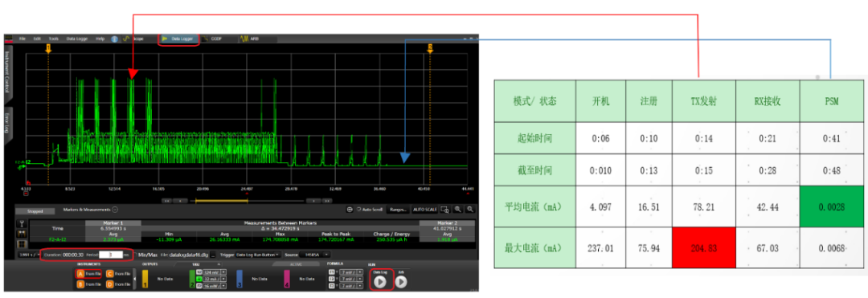The width and height of the screenshot is (868, 298).
Task: Open the sample rate dropdown
Action: 29,255
